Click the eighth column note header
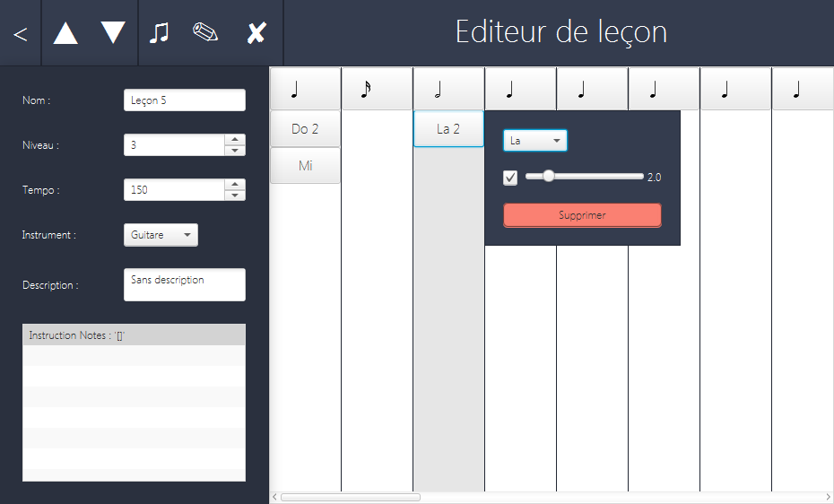Screen dimensions: 834x504 tap(804, 89)
